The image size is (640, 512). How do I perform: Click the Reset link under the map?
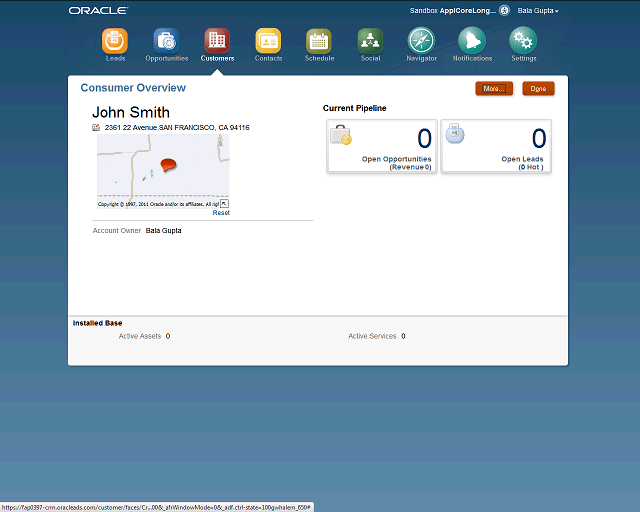[221, 213]
